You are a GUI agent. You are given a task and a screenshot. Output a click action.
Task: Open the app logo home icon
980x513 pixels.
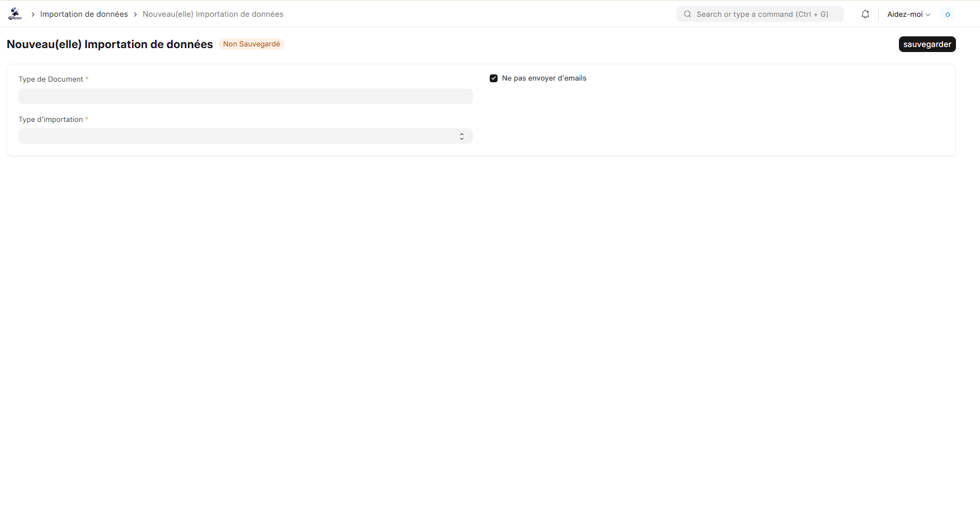15,14
